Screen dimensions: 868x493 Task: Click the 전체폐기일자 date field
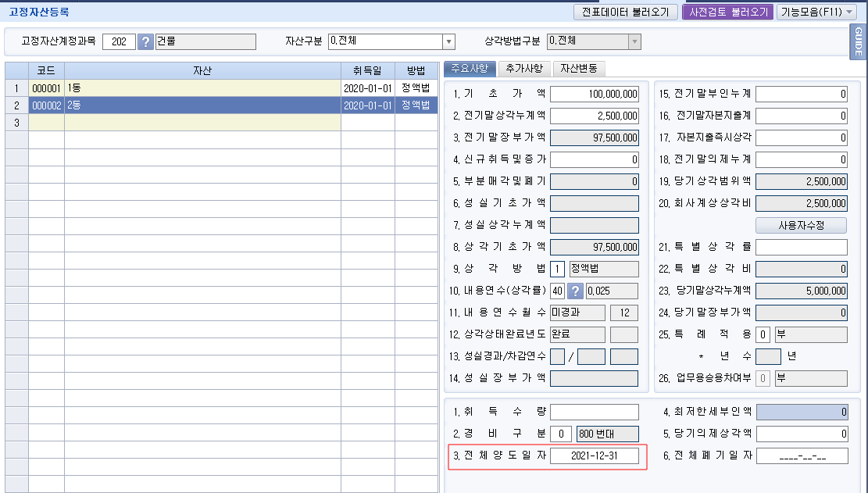802,456
